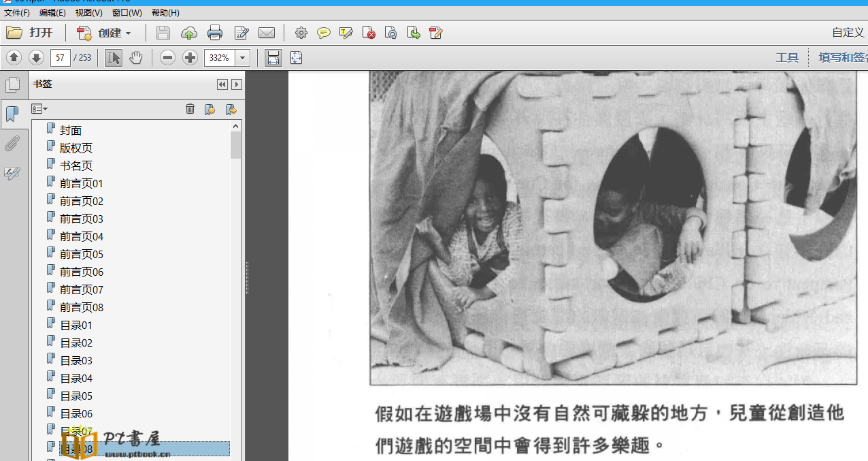Viewport: 868px width, 461px height.
Task: Select the 封面 bookmark
Action: coord(71,130)
